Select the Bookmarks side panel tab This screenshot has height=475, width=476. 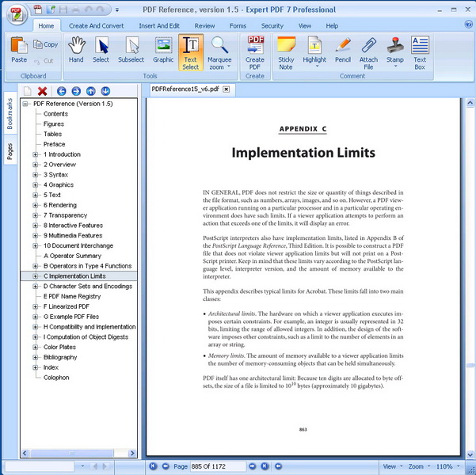(x=10, y=113)
